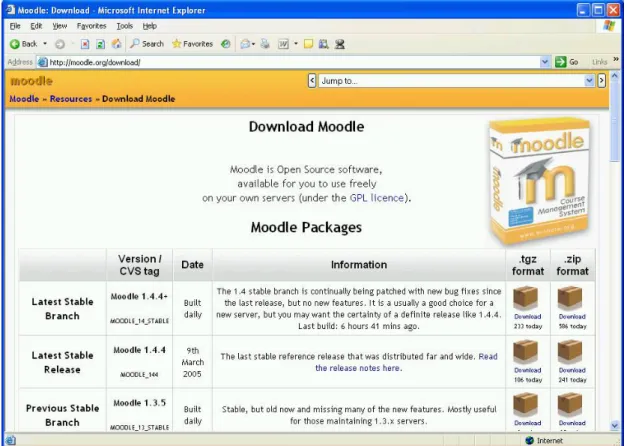Download Moodle 1.4.4 zip package icon
This screenshot has width=627, height=446.
pos(570,352)
